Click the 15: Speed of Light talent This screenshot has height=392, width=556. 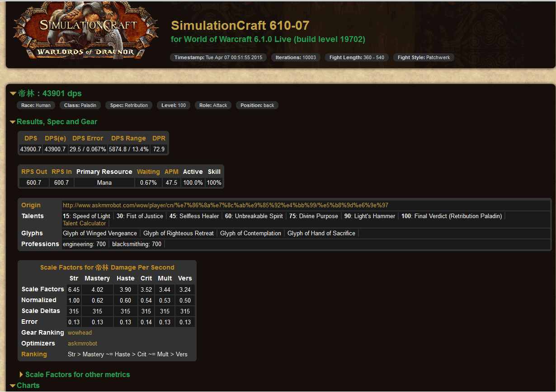[86, 216]
